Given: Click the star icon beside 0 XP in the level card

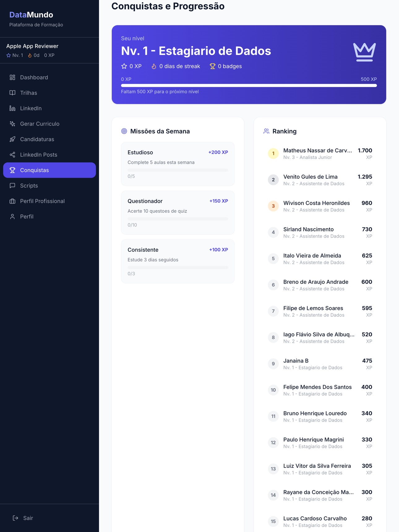Looking at the screenshot, I should [x=124, y=66].
